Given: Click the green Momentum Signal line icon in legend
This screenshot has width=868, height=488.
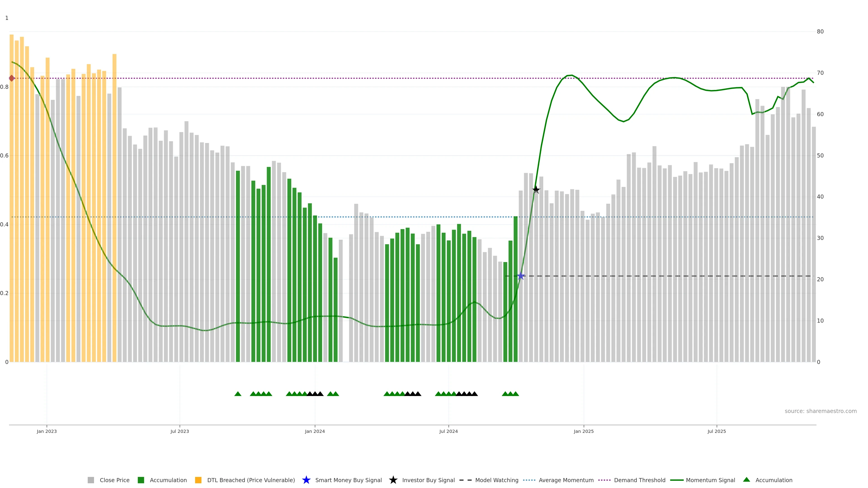Looking at the screenshot, I should (x=677, y=480).
